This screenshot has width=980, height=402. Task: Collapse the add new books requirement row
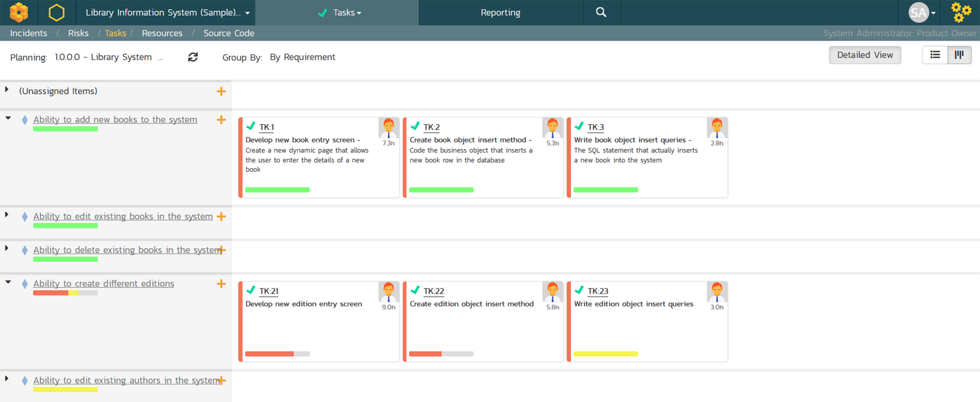pyautogui.click(x=8, y=119)
